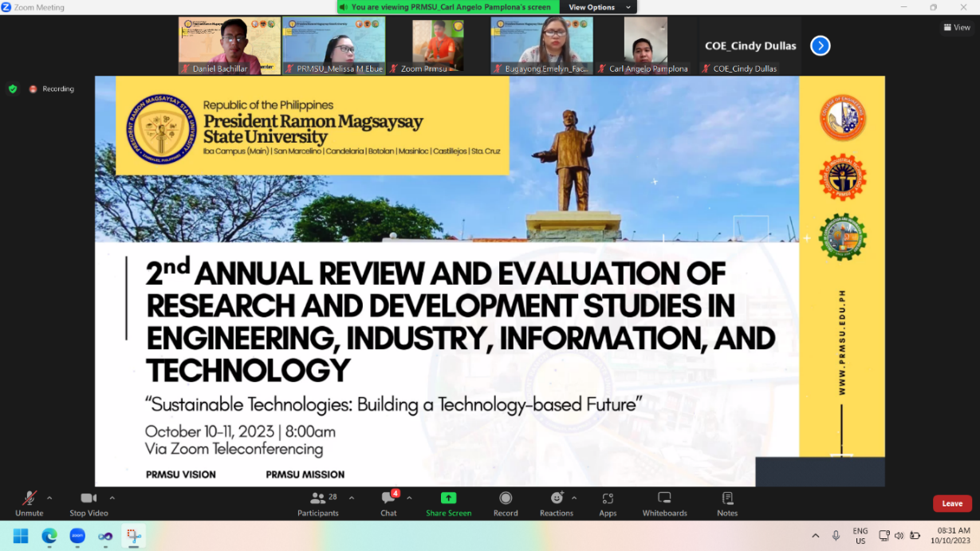Open Whiteboards

tap(664, 498)
